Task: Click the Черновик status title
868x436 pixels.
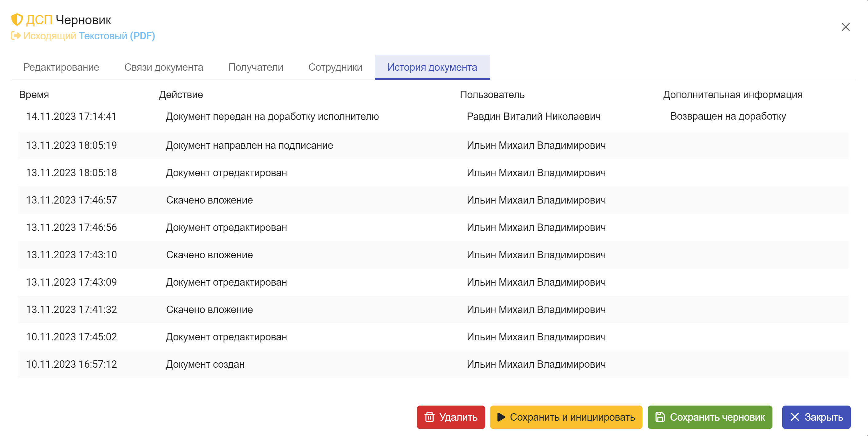Action: point(83,20)
